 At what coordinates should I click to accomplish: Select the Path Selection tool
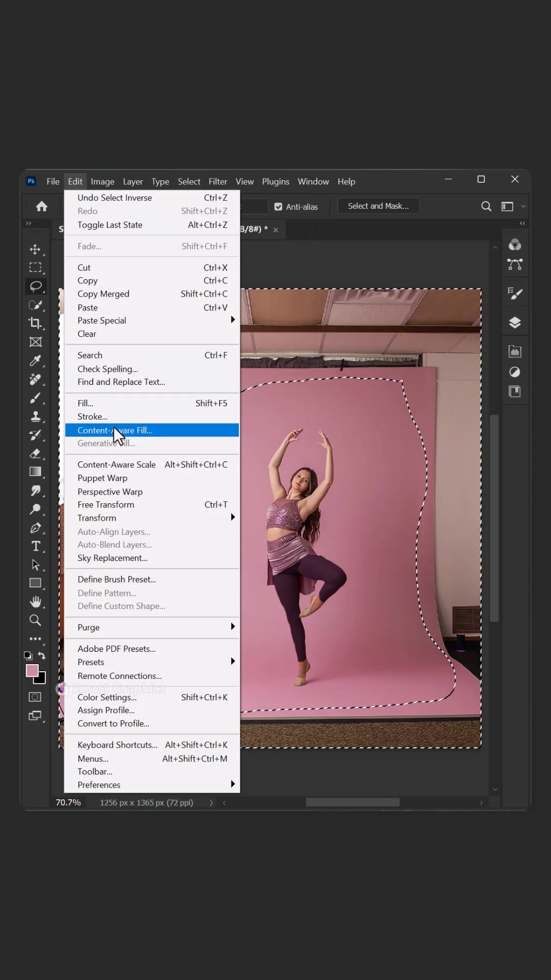coord(35,565)
